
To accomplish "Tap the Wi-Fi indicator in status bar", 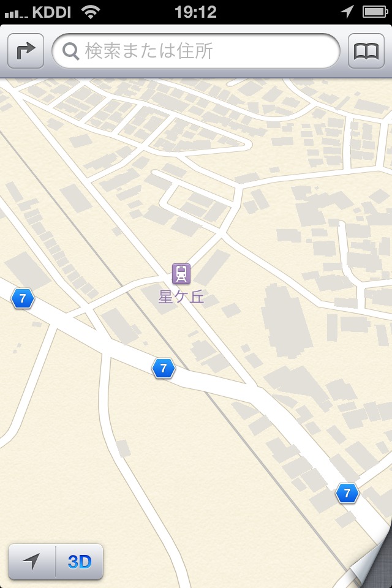I will click(x=91, y=12).
